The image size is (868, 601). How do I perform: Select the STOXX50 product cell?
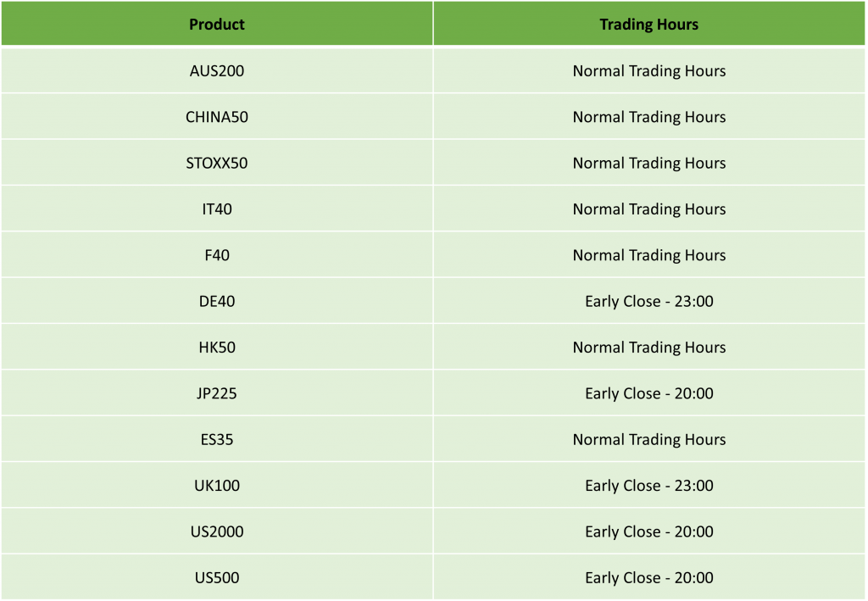217,163
